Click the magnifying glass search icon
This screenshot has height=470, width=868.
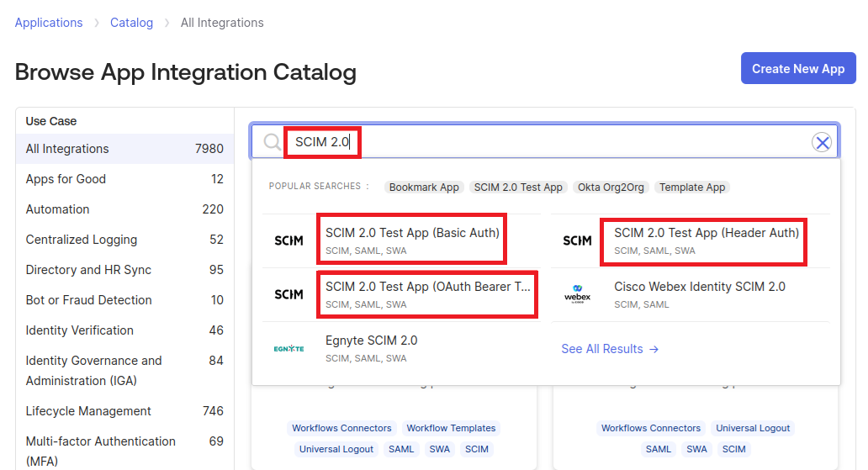pyautogui.click(x=272, y=142)
